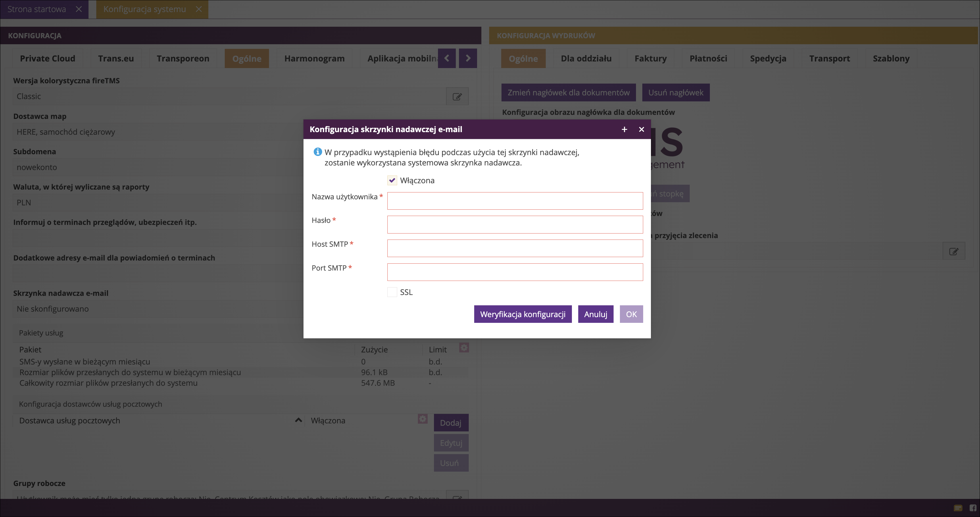Open Facebook icon in bottom status bar

point(973,508)
